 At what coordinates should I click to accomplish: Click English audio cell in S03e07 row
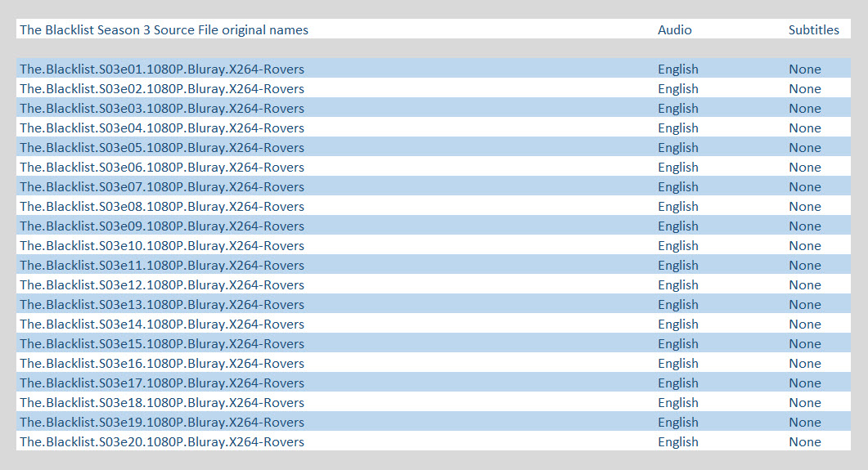point(678,187)
